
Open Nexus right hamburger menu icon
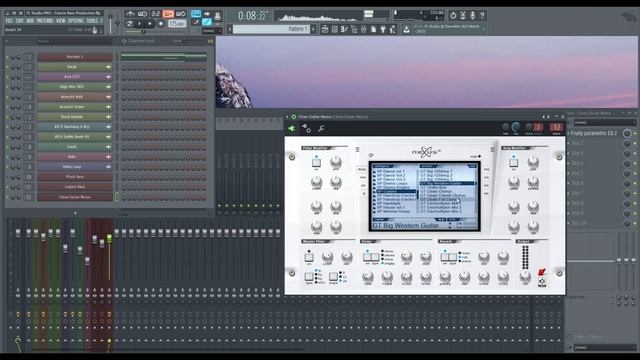492,149
